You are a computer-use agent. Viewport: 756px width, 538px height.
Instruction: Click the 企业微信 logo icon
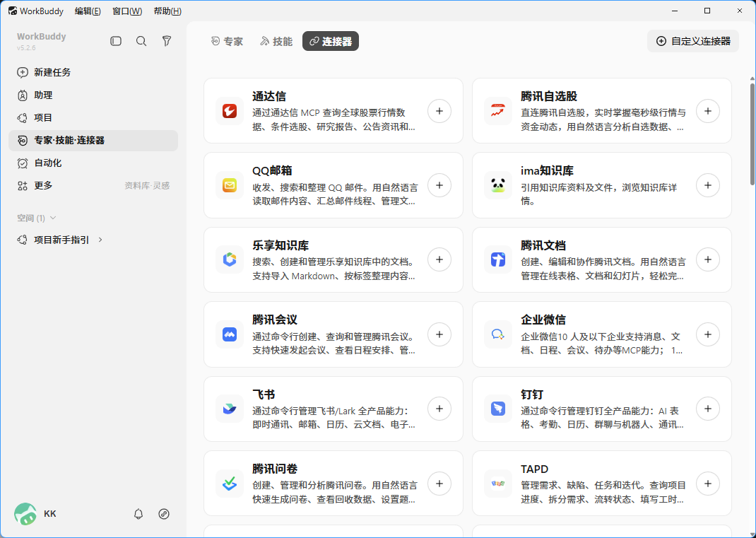498,334
